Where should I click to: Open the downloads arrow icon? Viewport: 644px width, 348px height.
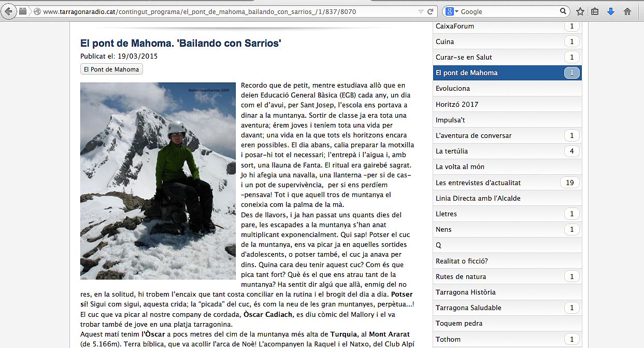coord(611,11)
